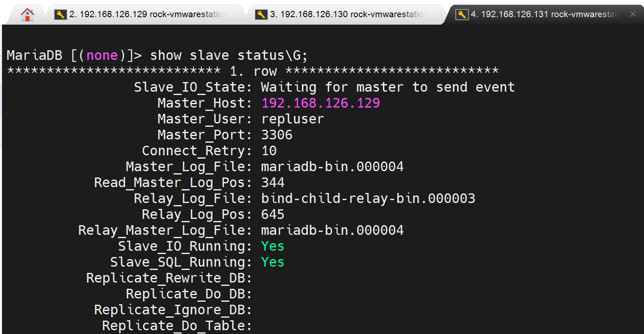The height and width of the screenshot is (334, 644).
Task: Close the active 192.168.126.131 session tab
Action: click(633, 15)
